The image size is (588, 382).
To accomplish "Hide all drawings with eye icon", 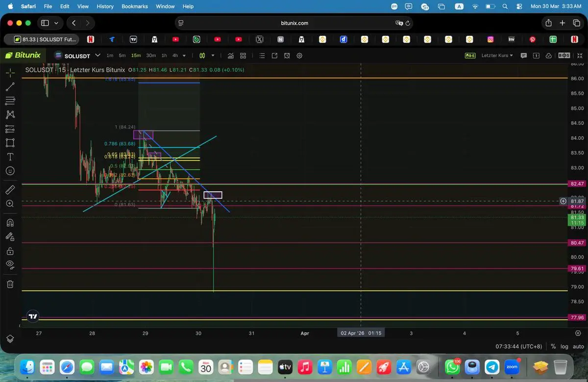I will 10,265.
